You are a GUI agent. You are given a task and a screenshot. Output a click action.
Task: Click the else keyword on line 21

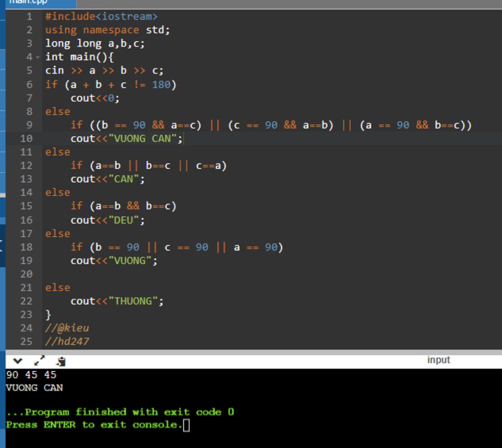point(58,288)
